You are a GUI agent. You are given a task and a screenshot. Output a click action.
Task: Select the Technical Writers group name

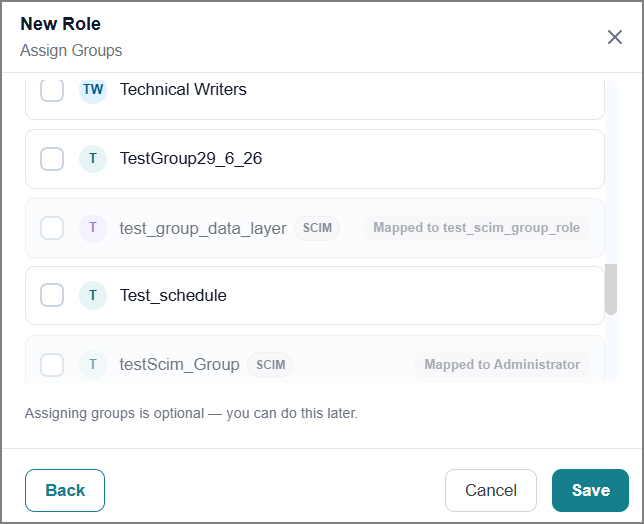(x=183, y=89)
